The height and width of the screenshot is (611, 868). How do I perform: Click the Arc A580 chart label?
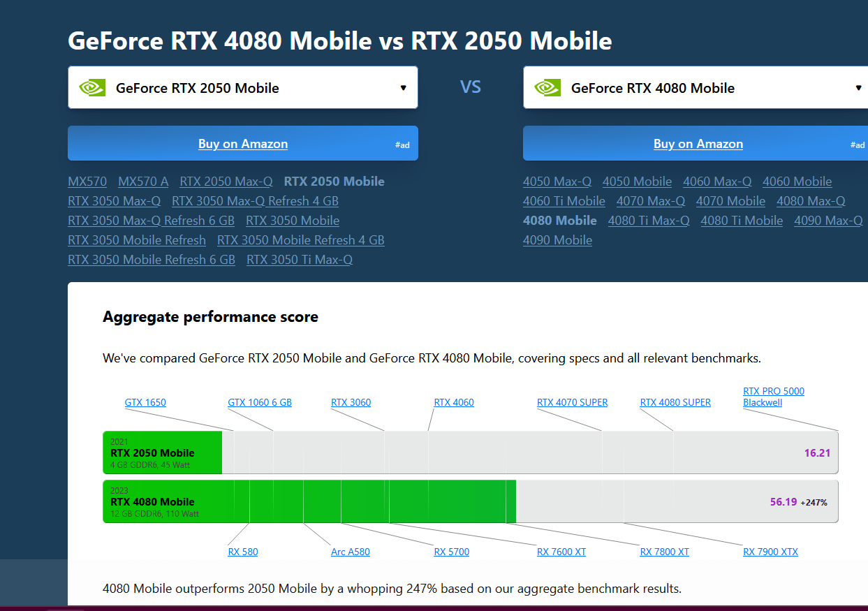(351, 552)
